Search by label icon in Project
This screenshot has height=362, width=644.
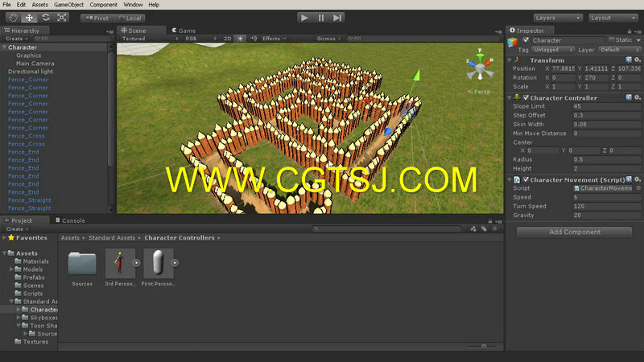pos(484,228)
